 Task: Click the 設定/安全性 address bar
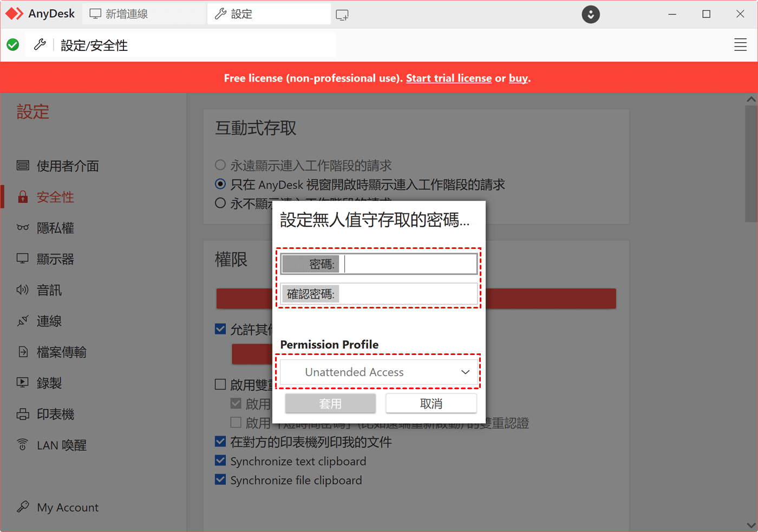(181, 45)
